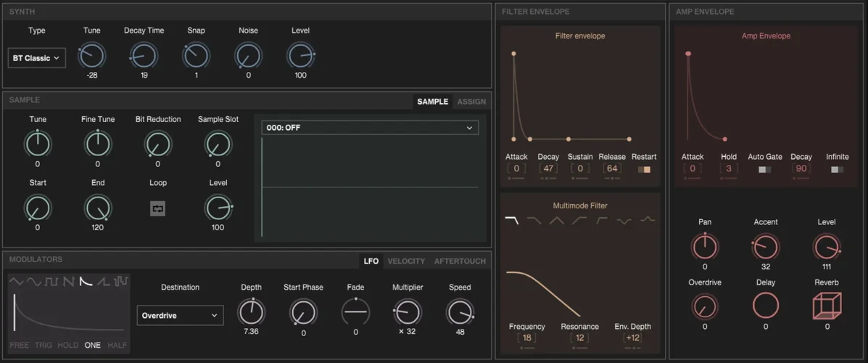
Task: Select the steep low-pass filter icon
Action: coord(511,220)
